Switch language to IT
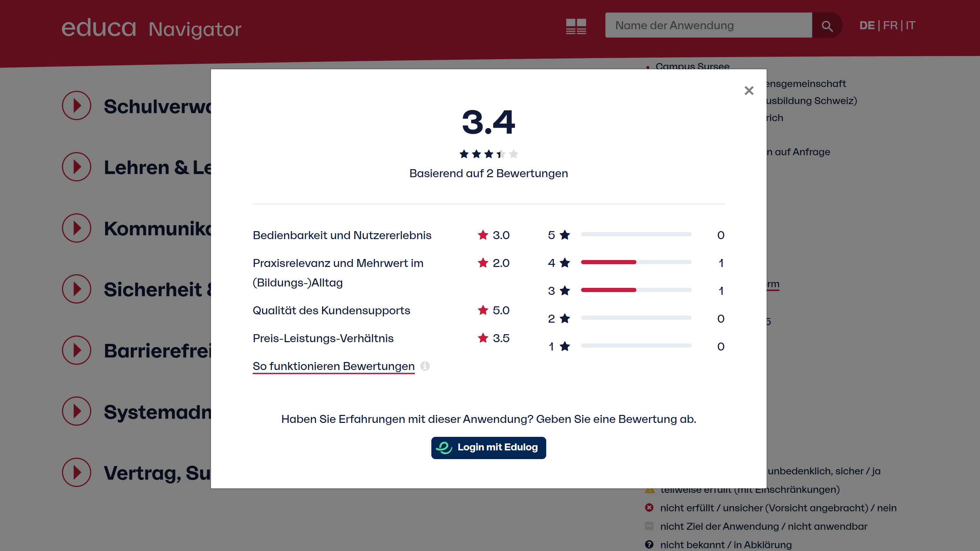980x551 pixels. click(x=910, y=25)
